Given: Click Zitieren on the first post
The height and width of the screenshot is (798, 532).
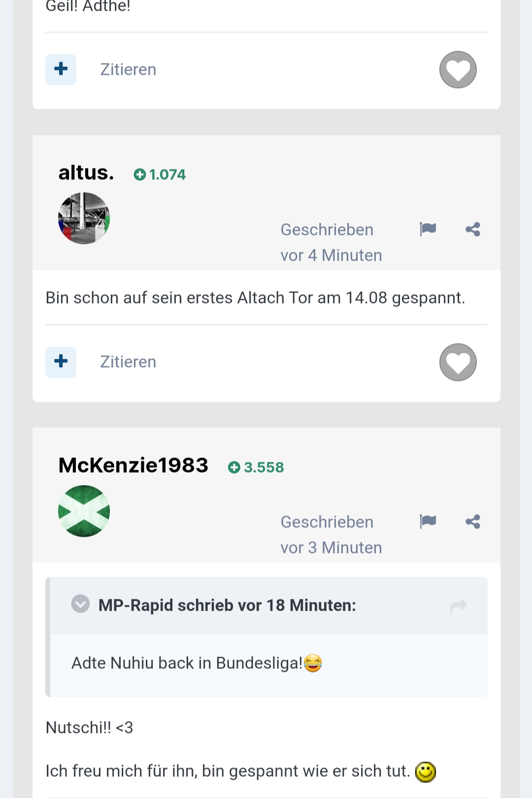Looking at the screenshot, I should [x=128, y=69].
